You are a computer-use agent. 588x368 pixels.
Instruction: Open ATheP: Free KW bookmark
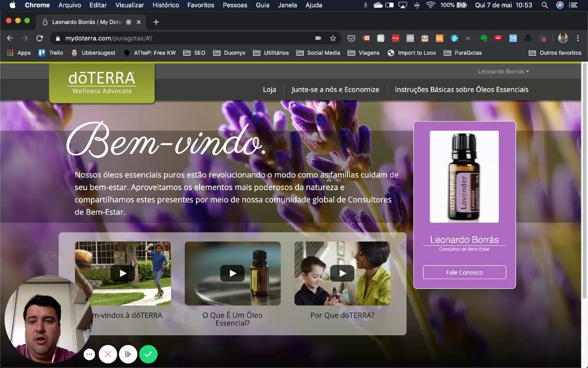click(150, 53)
